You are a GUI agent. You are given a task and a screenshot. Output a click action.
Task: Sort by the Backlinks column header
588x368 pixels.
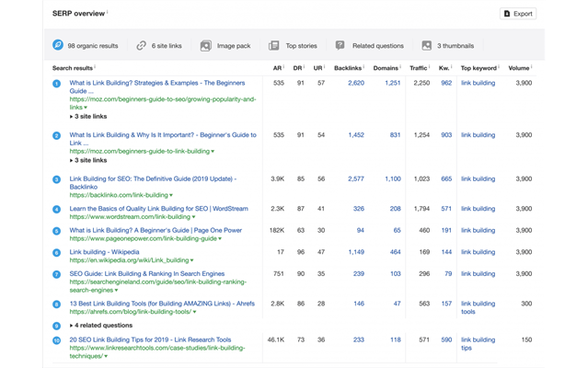(x=348, y=67)
